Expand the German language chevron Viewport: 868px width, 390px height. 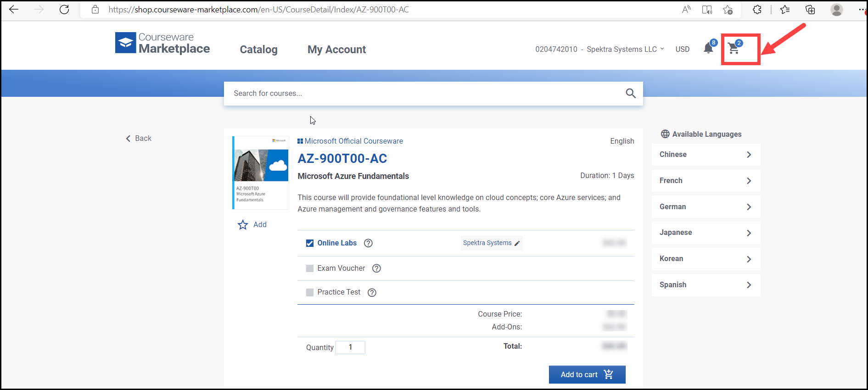749,207
